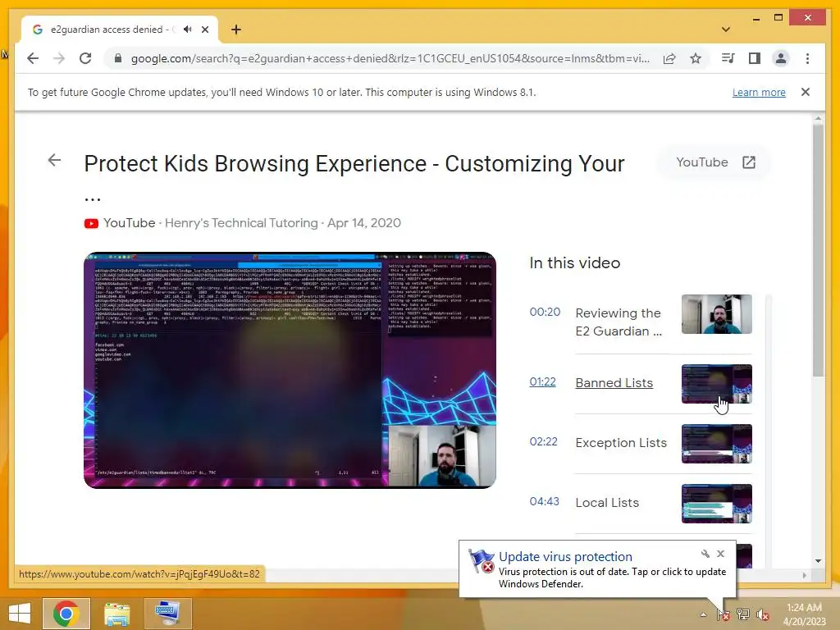840x630 pixels.
Task: Open a new tab
Action: tap(236, 30)
